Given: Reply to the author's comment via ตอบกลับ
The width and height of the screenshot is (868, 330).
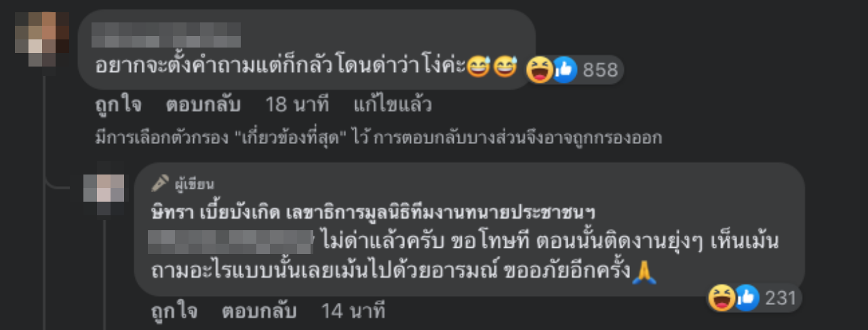Looking at the screenshot, I should pyautogui.click(x=260, y=312).
